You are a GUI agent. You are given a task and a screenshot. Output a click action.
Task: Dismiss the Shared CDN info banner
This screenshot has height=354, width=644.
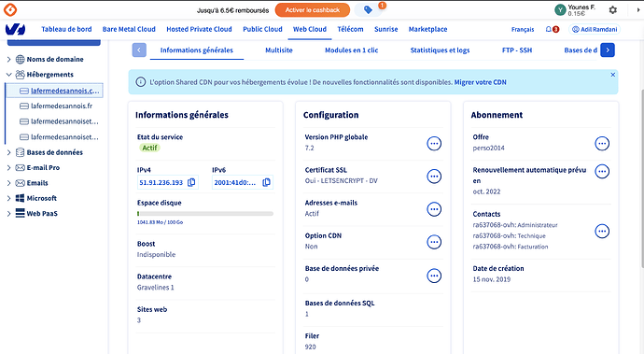612,75
